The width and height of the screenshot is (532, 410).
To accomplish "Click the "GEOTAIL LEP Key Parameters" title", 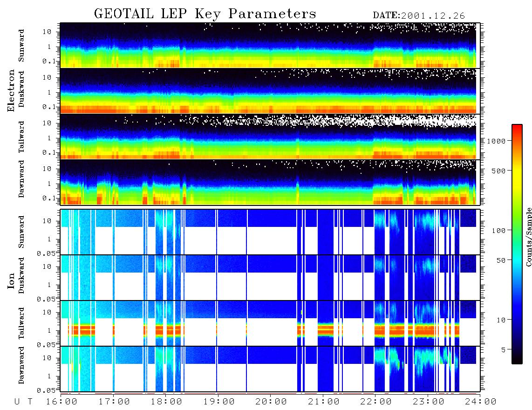I will coord(205,14).
